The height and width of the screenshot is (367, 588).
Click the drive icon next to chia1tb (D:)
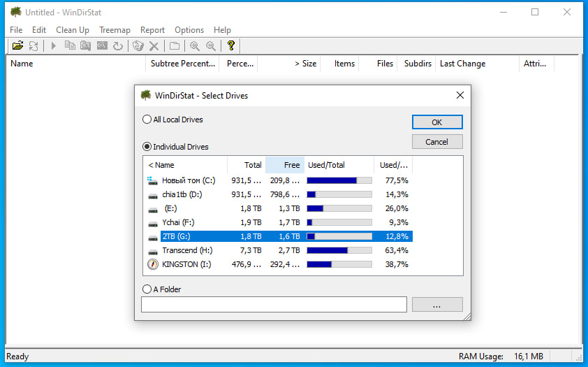[153, 195]
